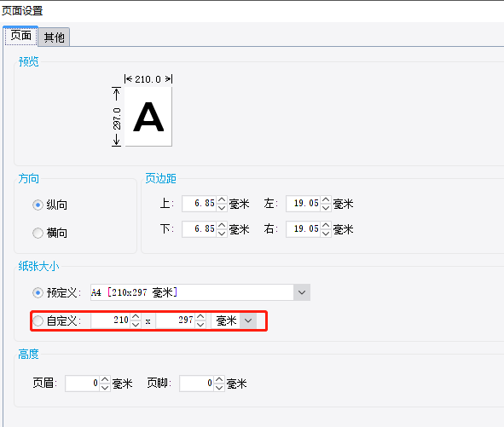Click the 上 top margin input field
The height and width of the screenshot is (427, 504).
coord(200,204)
